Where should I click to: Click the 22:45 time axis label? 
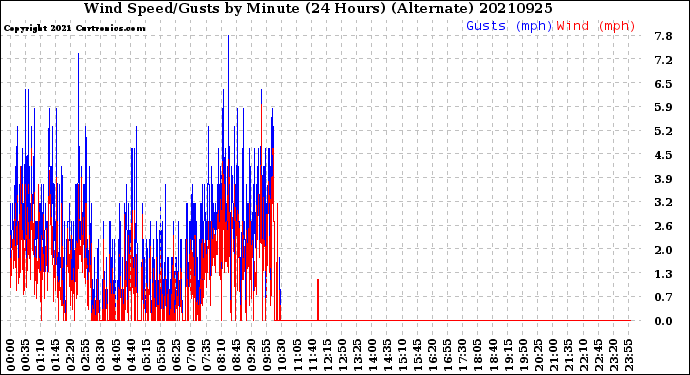(x=598, y=355)
